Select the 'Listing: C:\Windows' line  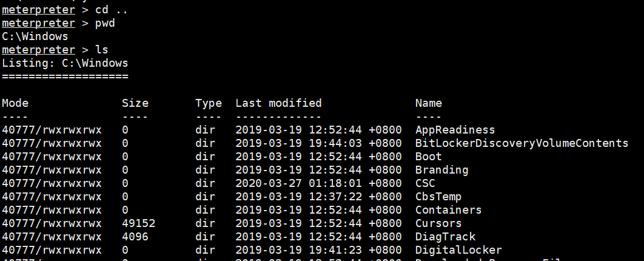(x=65, y=63)
